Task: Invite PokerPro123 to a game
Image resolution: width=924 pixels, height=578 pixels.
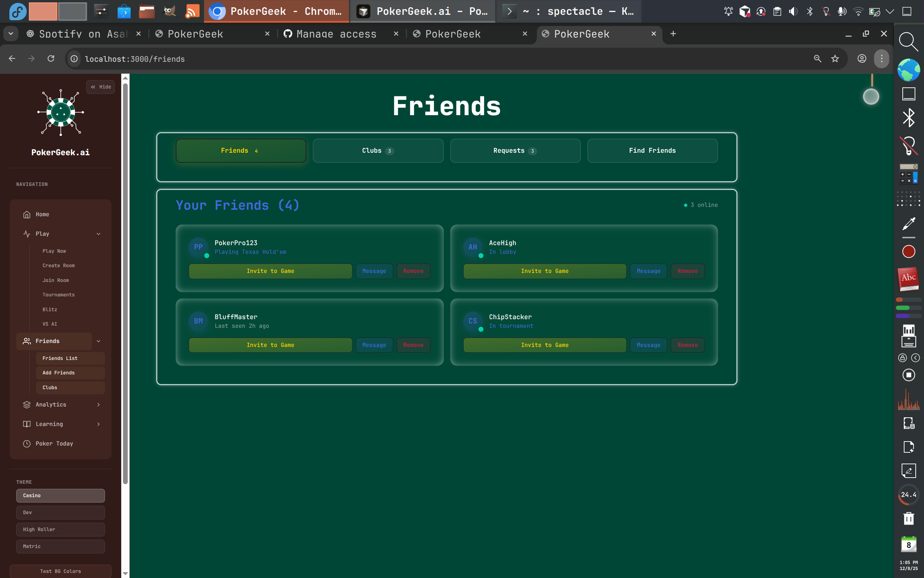Action: point(270,271)
